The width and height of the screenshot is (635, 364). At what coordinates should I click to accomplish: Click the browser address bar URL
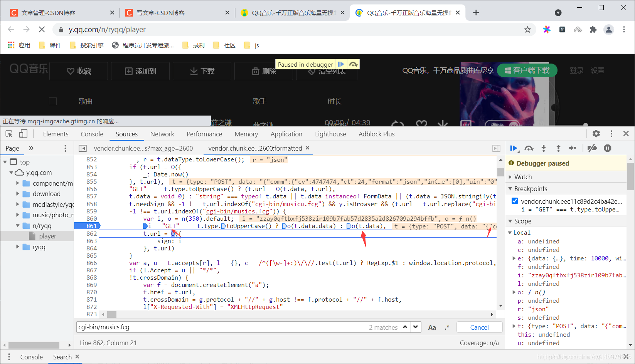pos(107,30)
